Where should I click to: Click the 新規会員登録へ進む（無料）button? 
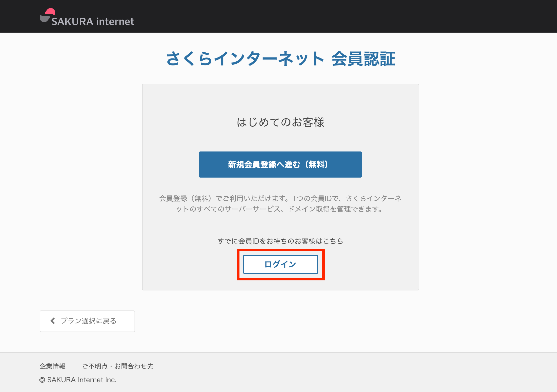(x=280, y=165)
